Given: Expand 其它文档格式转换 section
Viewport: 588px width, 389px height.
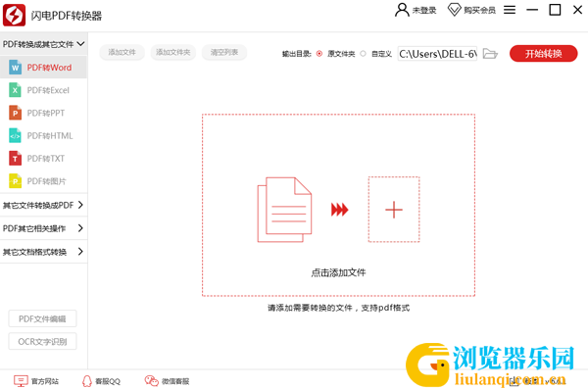Looking at the screenshot, I should tap(43, 251).
